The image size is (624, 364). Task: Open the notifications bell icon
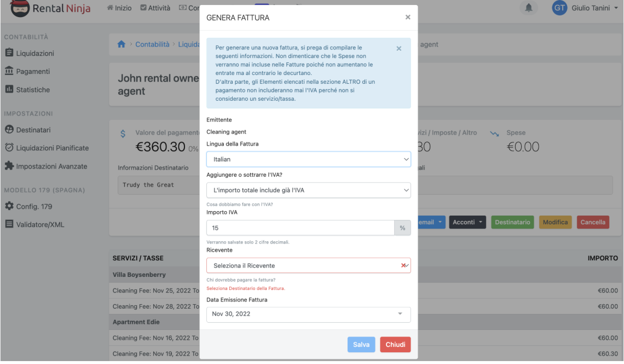pyautogui.click(x=529, y=9)
